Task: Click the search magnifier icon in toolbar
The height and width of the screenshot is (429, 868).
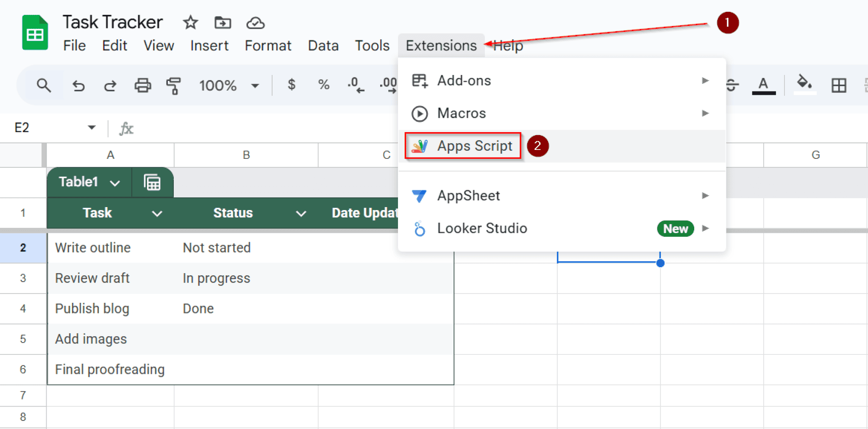Action: tap(44, 86)
